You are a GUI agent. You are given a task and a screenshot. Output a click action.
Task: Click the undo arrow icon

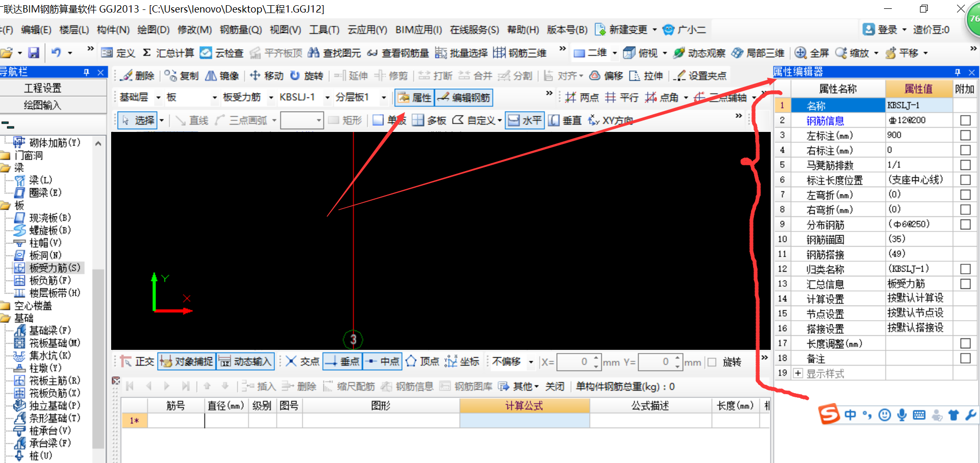56,52
